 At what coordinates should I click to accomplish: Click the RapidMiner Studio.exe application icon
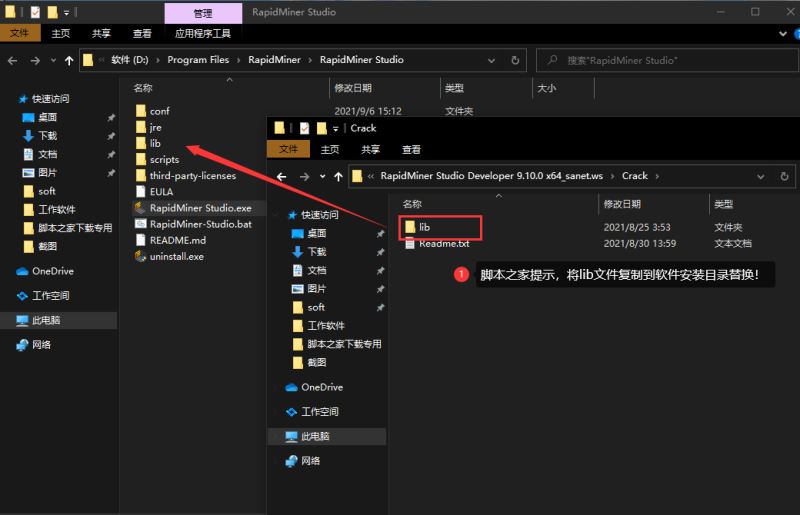pyautogui.click(x=141, y=208)
